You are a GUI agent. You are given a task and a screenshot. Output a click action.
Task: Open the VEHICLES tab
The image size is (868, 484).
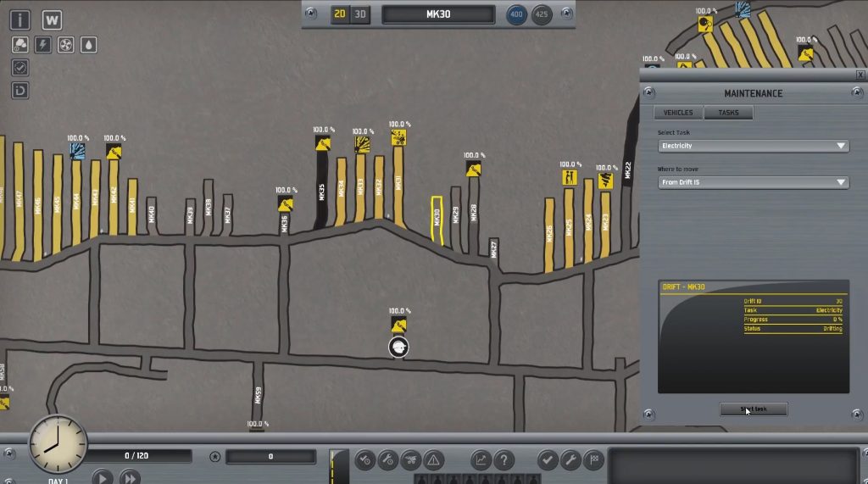click(x=678, y=113)
